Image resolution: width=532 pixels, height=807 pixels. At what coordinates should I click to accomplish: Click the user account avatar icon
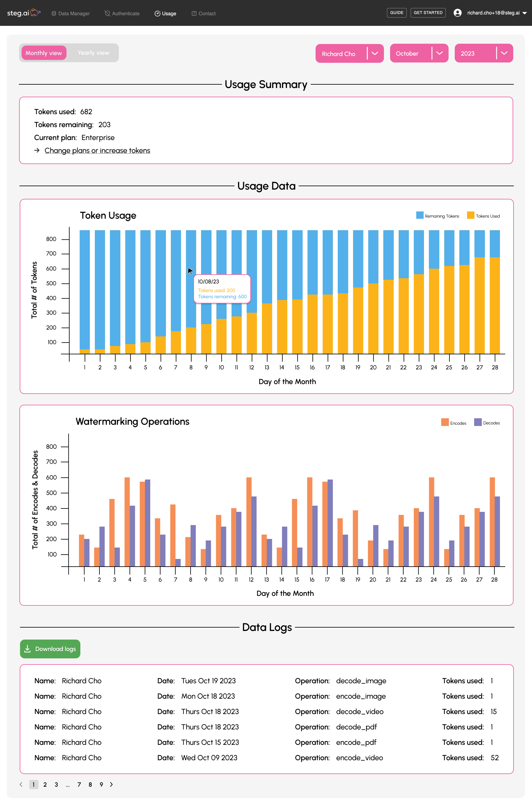[x=457, y=13]
